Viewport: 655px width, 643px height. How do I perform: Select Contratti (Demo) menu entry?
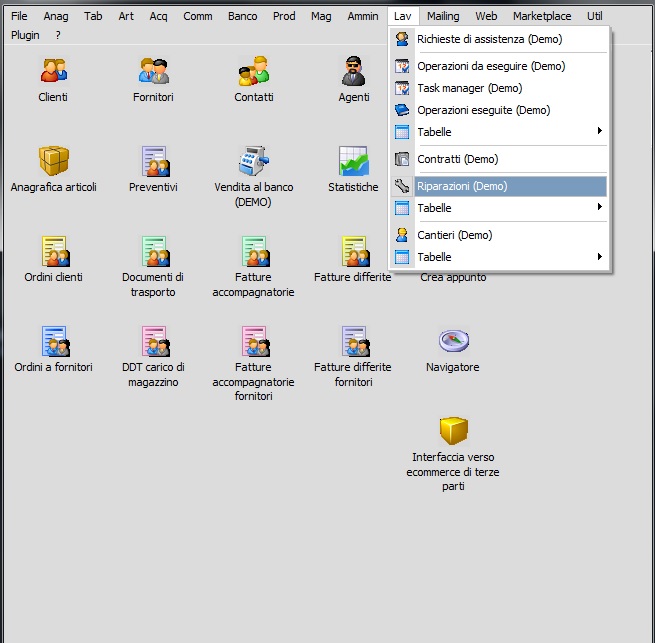point(500,159)
